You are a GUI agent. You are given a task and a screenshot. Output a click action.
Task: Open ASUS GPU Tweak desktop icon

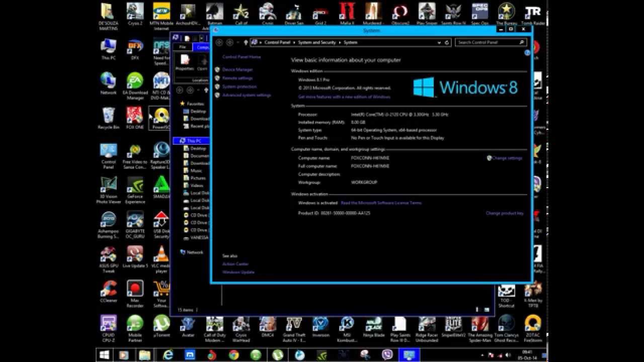(108, 259)
